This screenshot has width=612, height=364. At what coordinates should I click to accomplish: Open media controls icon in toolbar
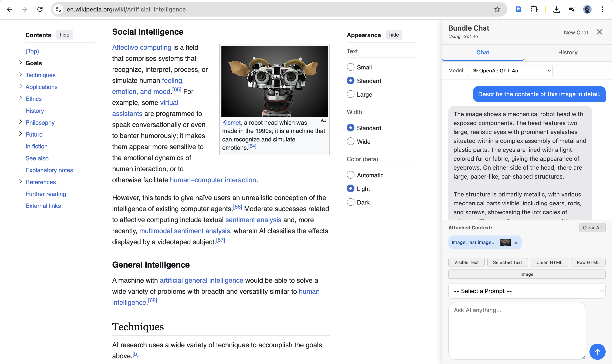click(x=572, y=9)
